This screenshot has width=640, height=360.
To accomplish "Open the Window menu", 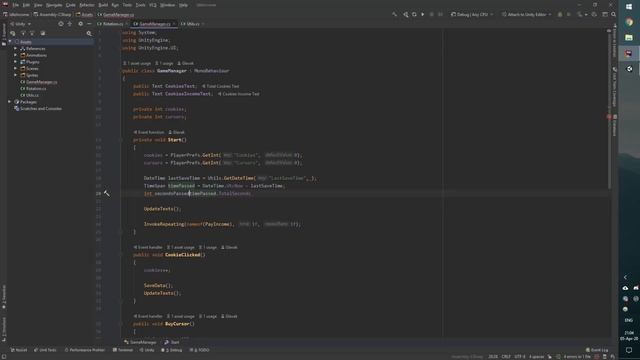I will 167,5.
